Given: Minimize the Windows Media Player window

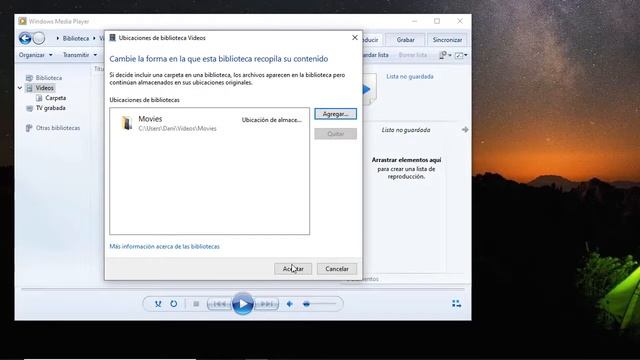Looking at the screenshot, I should click(415, 21).
